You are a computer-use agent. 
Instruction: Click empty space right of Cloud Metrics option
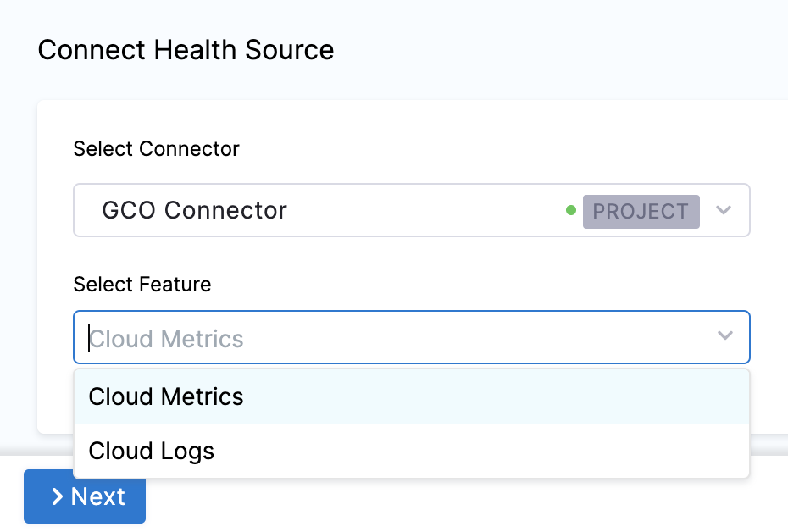pos(508,396)
